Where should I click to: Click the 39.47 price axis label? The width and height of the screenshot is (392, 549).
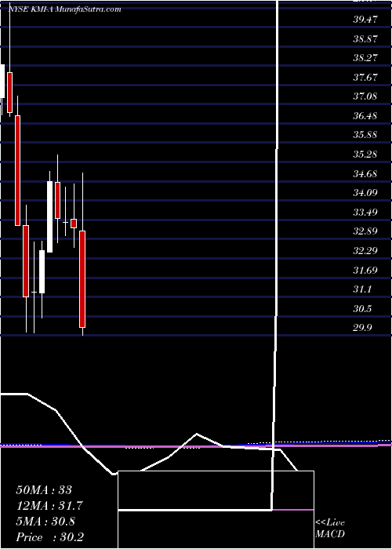click(x=365, y=20)
